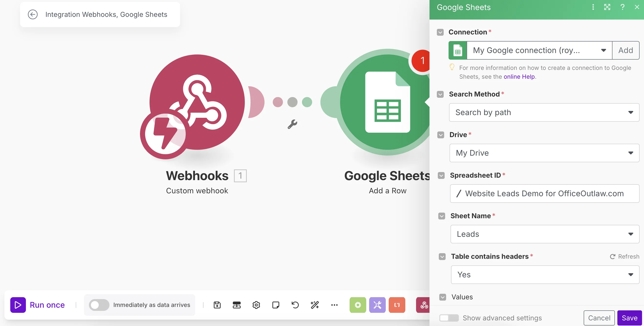Viewport: 644px width, 326px height.
Task: Save the scenario with the disk icon
Action: (217, 305)
